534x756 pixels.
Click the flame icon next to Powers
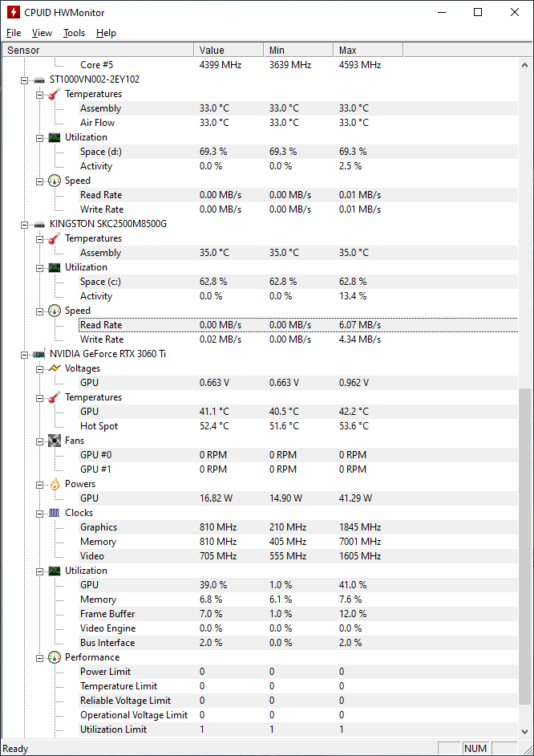(55, 484)
